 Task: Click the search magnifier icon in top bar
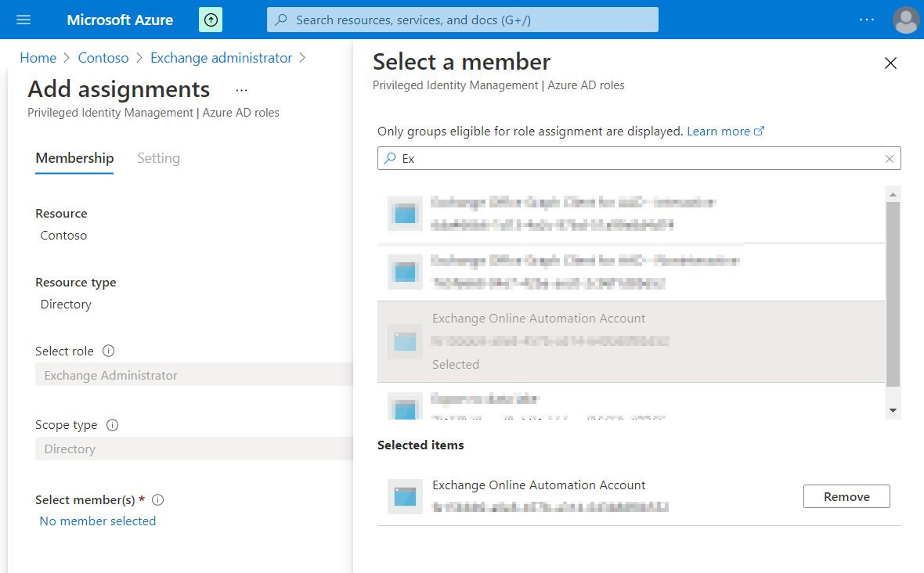(x=282, y=20)
